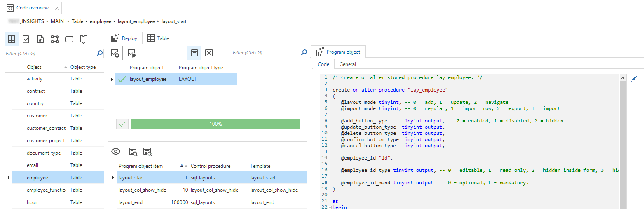
Task: Select the employee table row
Action: click(x=58, y=178)
